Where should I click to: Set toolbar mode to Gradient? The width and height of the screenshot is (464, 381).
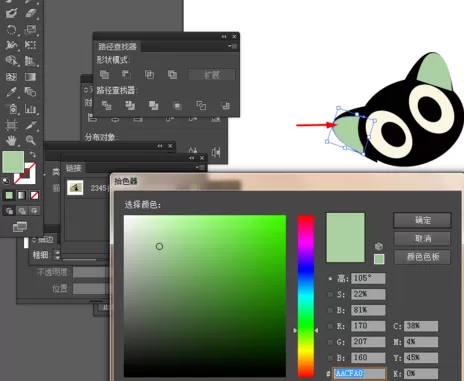pos(21,195)
